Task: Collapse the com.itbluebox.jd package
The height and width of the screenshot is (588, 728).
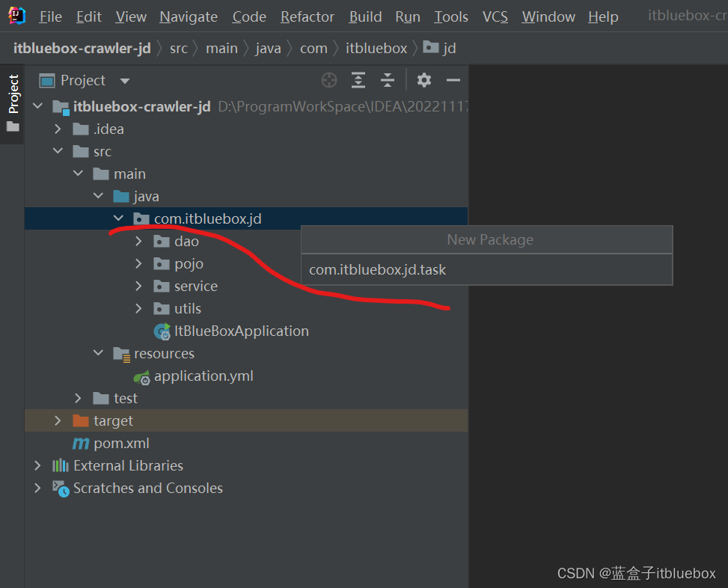Action: [119, 218]
